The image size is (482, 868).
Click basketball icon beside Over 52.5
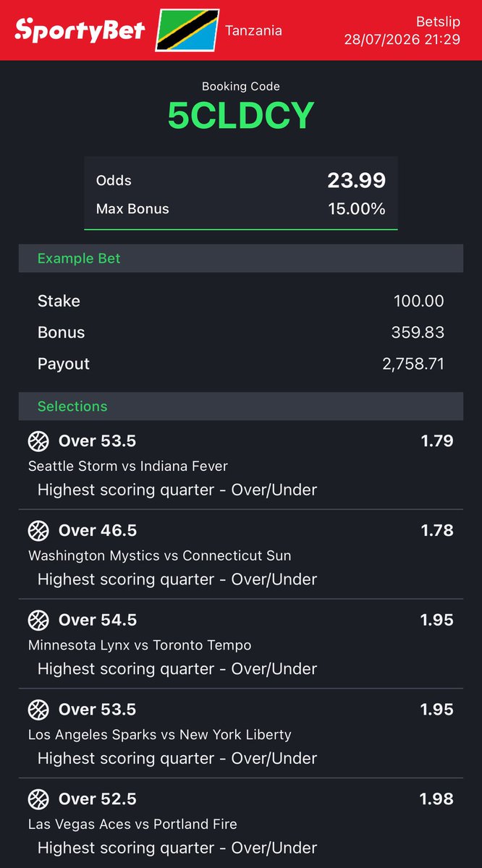38,799
